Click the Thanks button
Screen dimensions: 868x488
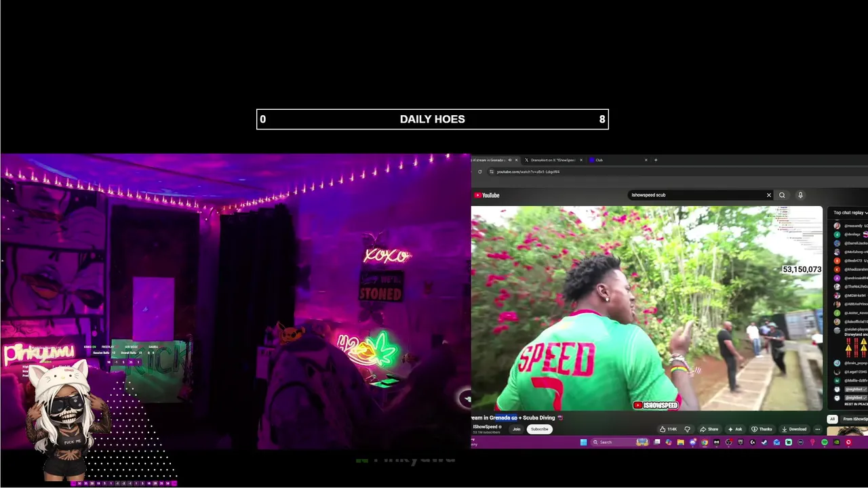tap(762, 429)
